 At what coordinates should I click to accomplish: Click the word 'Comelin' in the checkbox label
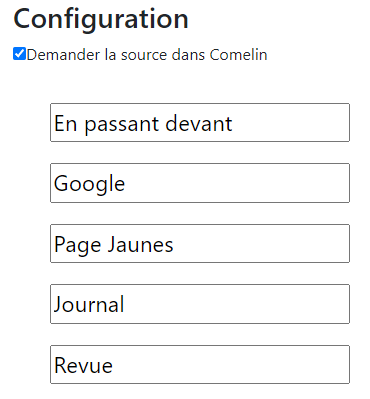pos(238,55)
